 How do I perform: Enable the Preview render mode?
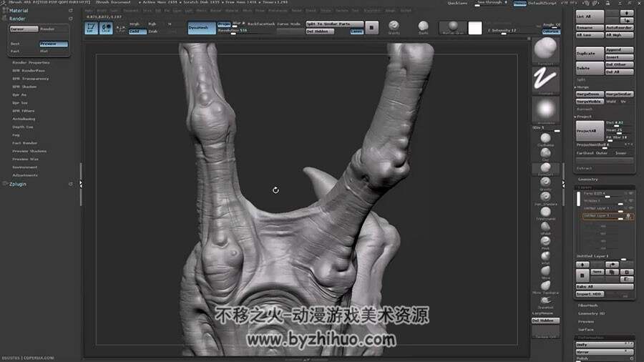(x=54, y=44)
